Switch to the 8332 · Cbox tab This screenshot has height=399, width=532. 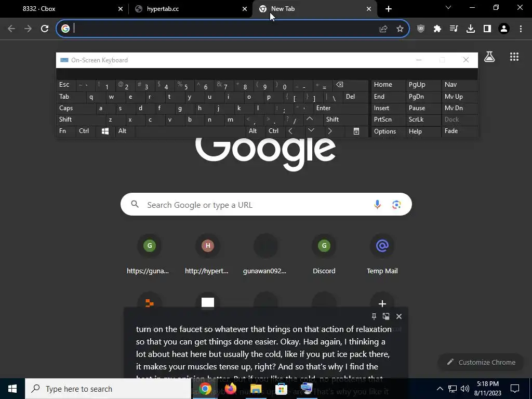64,9
